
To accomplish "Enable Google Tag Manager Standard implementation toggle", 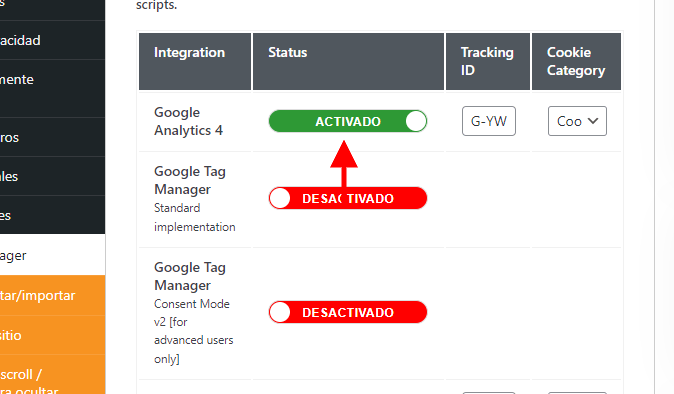I will (348, 198).
